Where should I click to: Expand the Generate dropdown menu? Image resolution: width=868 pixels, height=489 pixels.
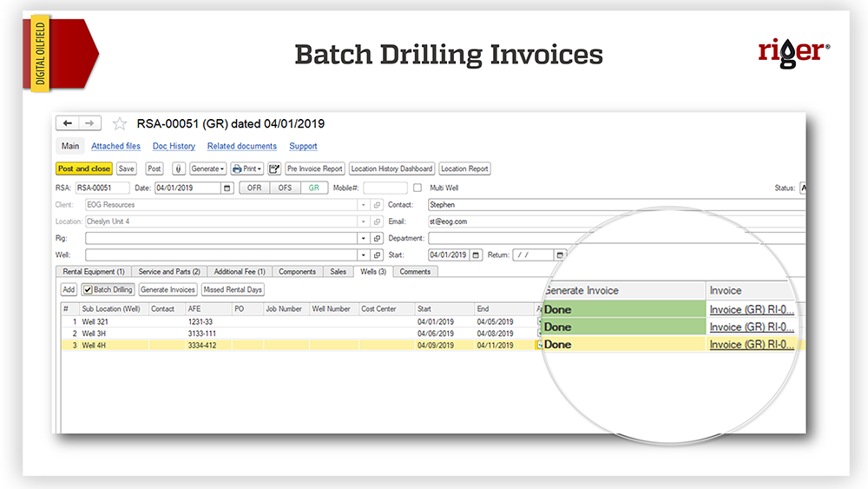pyautogui.click(x=207, y=169)
